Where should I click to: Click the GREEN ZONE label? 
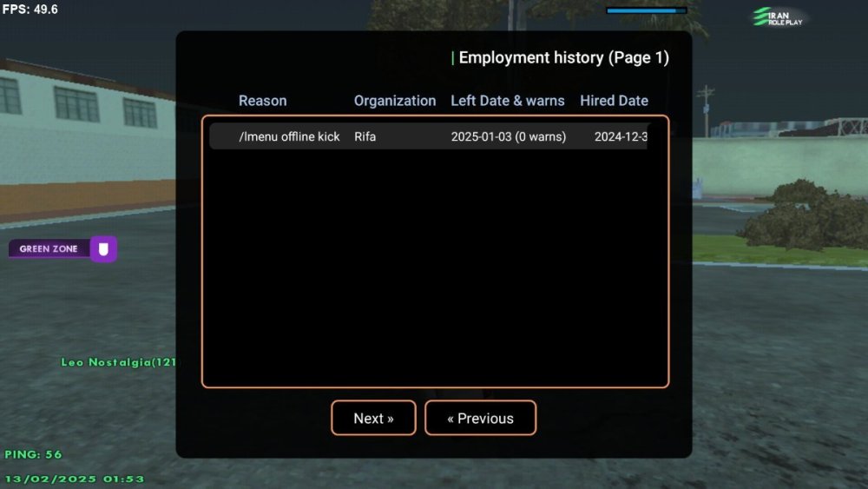tap(49, 249)
